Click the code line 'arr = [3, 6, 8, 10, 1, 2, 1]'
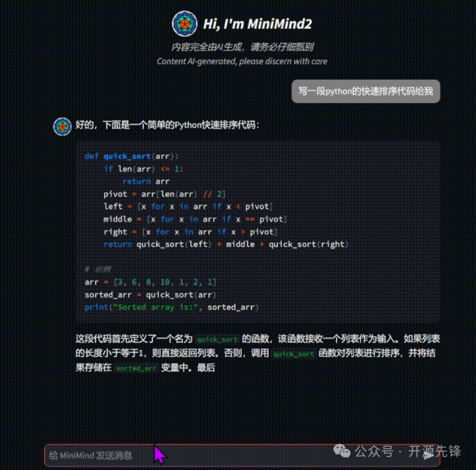The image size is (476, 470). (x=151, y=282)
